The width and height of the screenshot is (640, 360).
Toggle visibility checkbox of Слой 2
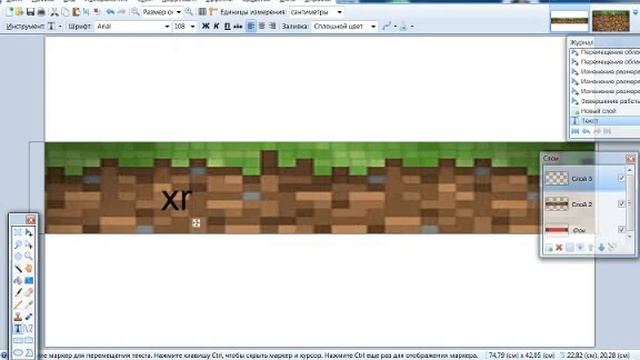tap(621, 204)
